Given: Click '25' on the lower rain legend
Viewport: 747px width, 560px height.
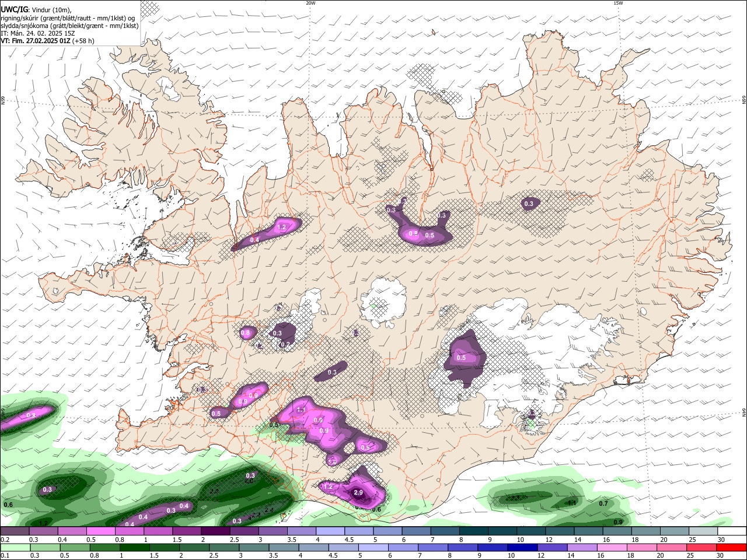Looking at the screenshot, I should point(690,556).
